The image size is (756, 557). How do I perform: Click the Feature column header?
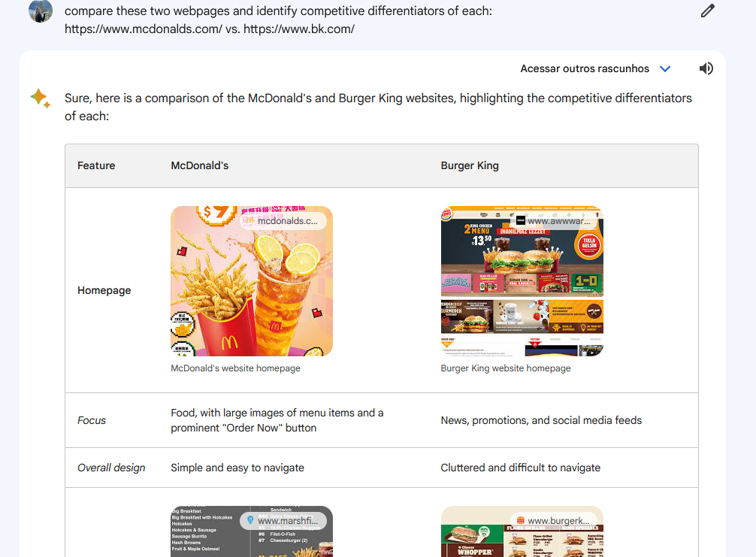coord(96,165)
